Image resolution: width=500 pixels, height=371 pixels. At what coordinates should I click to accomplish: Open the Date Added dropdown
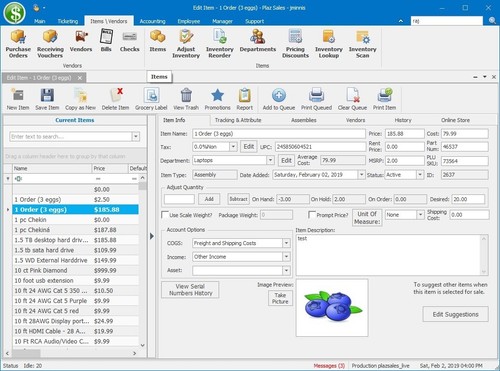pyautogui.click(x=361, y=175)
